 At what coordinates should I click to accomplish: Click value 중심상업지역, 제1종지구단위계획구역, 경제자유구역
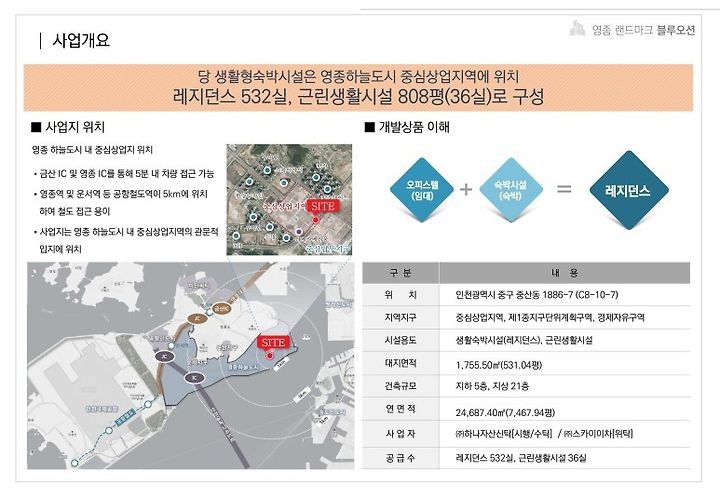(x=550, y=317)
